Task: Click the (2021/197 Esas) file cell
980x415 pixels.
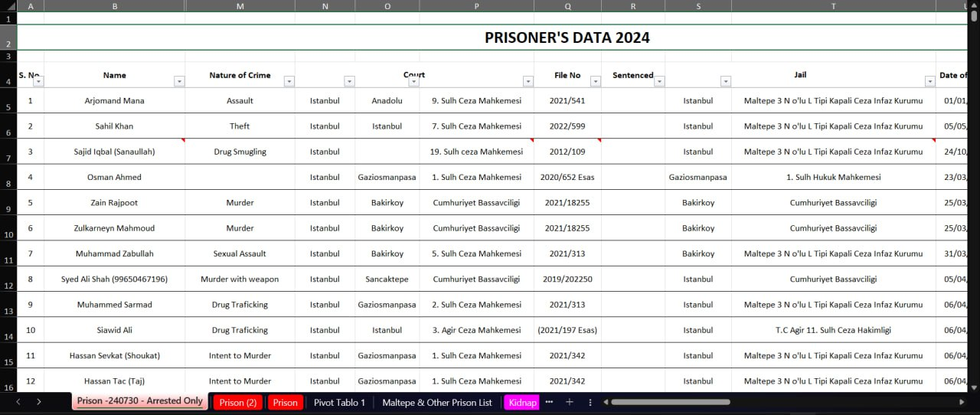Action: tap(568, 330)
